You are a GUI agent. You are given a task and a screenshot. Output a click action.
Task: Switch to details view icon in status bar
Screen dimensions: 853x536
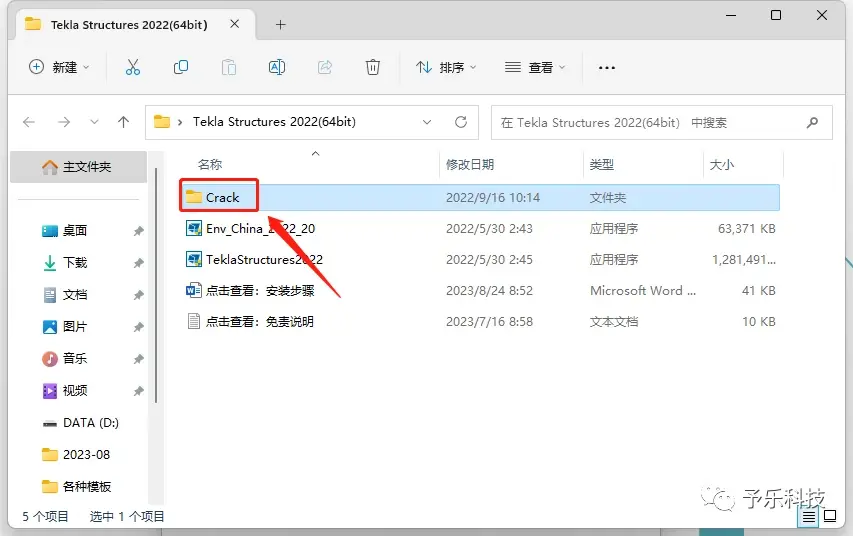pos(809,516)
